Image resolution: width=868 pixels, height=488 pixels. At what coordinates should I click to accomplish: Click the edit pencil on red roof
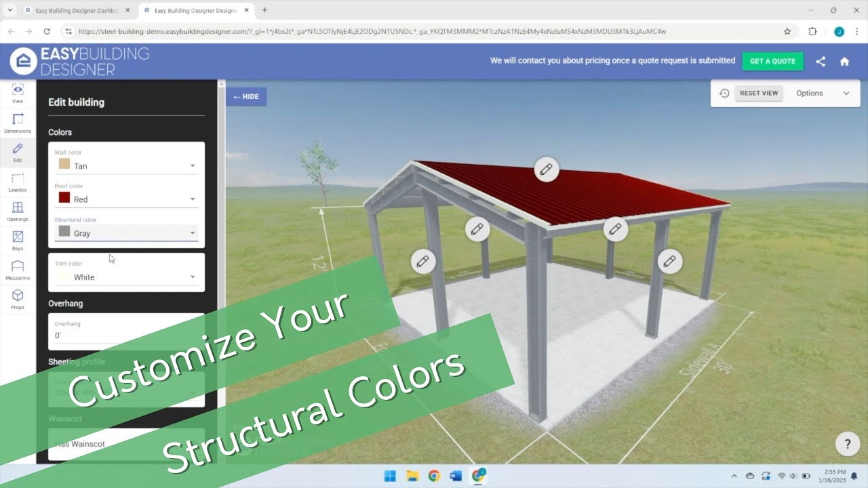coord(546,169)
